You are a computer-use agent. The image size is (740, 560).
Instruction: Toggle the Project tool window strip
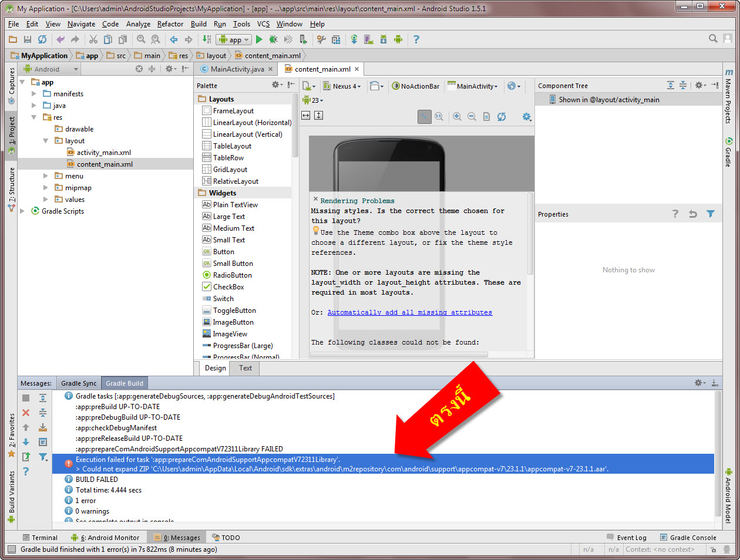click(11, 135)
